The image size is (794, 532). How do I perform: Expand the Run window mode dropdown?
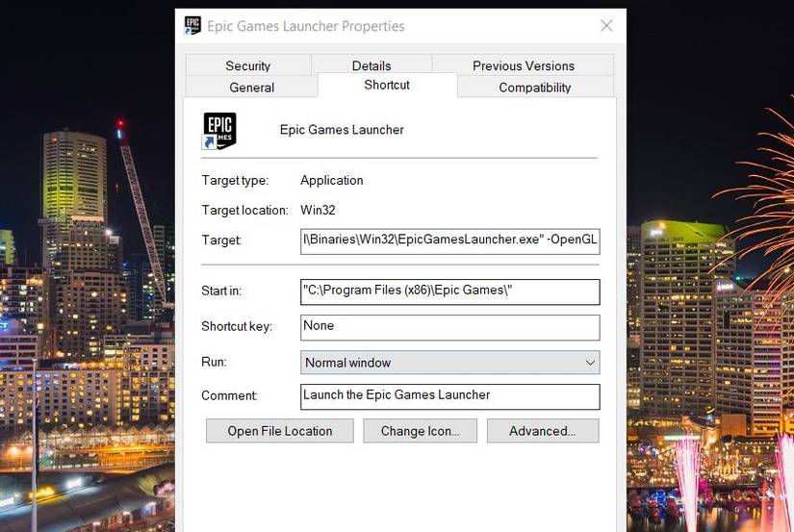tap(449, 363)
